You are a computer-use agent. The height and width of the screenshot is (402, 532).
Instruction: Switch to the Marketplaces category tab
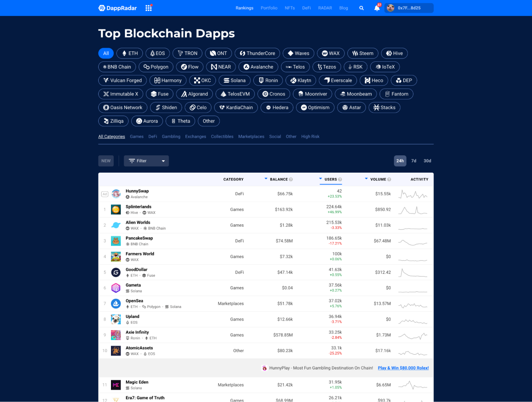point(251,137)
